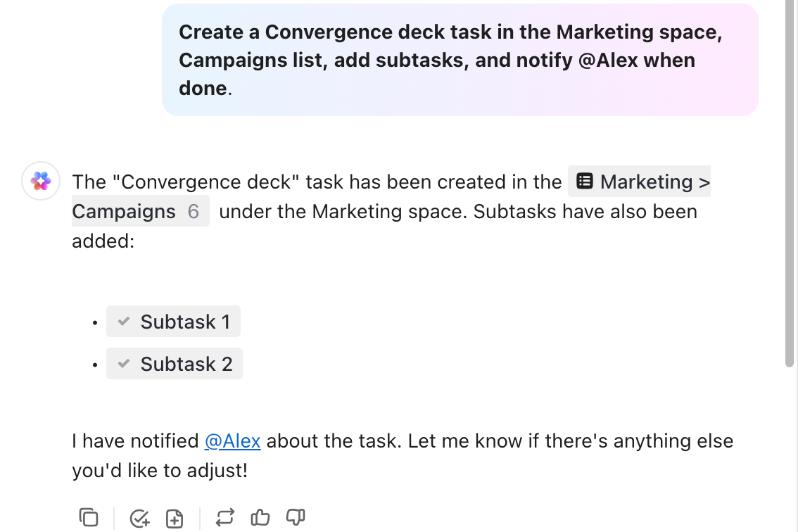Click the task count 6 badge
Screen dimensions: 798x532
(x=194, y=212)
